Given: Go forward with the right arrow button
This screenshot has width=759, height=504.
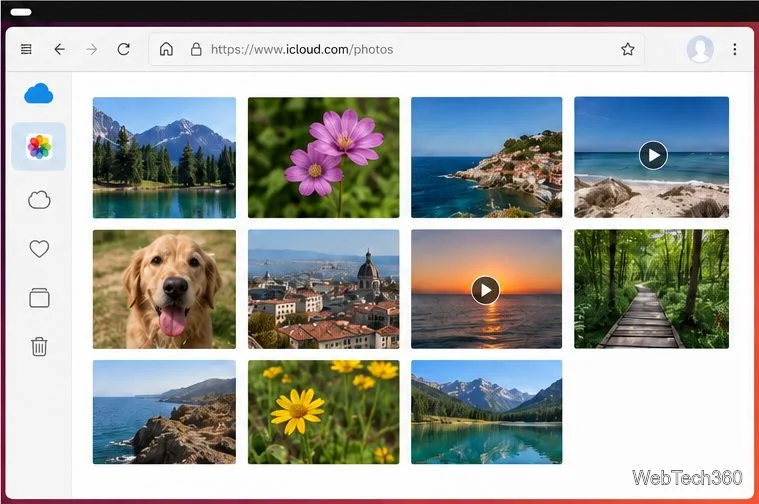Looking at the screenshot, I should [91, 49].
